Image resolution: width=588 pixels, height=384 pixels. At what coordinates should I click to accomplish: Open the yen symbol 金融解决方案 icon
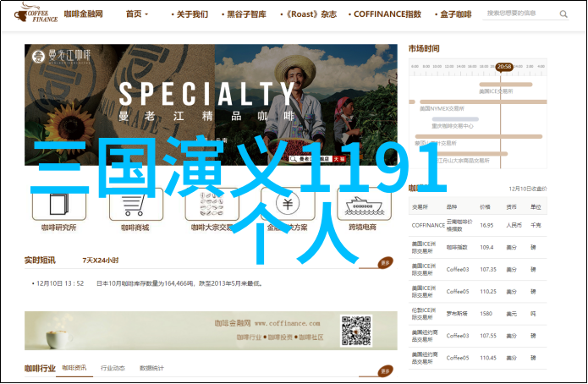click(288, 204)
